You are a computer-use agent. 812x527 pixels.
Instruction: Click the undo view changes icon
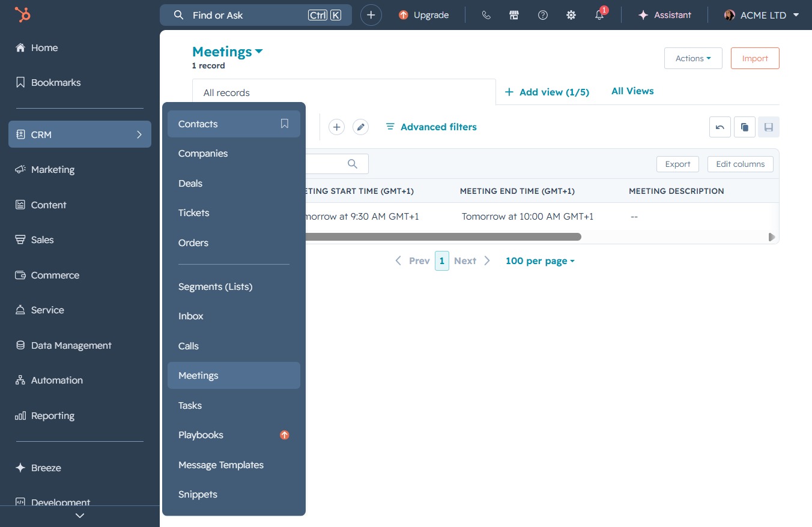point(720,127)
